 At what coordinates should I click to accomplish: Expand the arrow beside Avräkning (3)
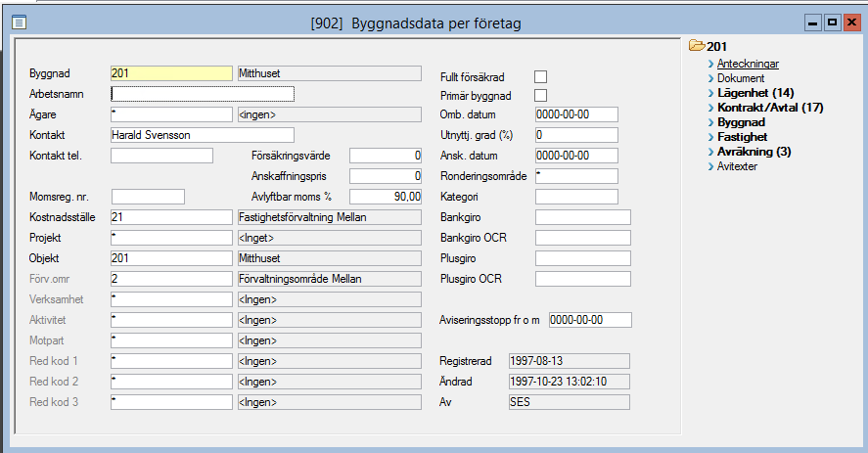(x=711, y=152)
